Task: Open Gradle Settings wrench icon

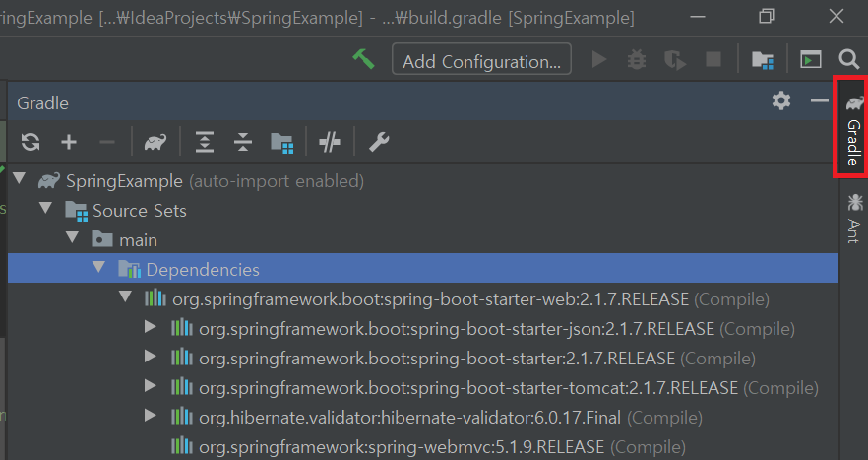Action: (x=379, y=142)
